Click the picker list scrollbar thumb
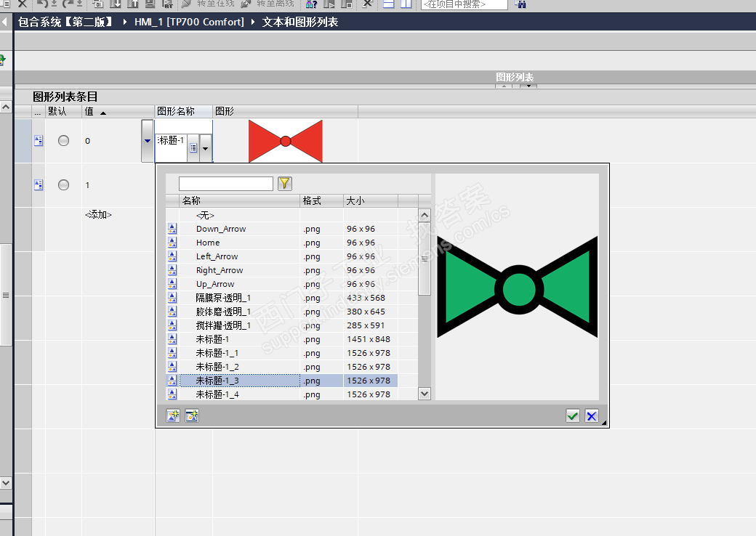This screenshot has height=536, width=756. pyautogui.click(x=425, y=259)
